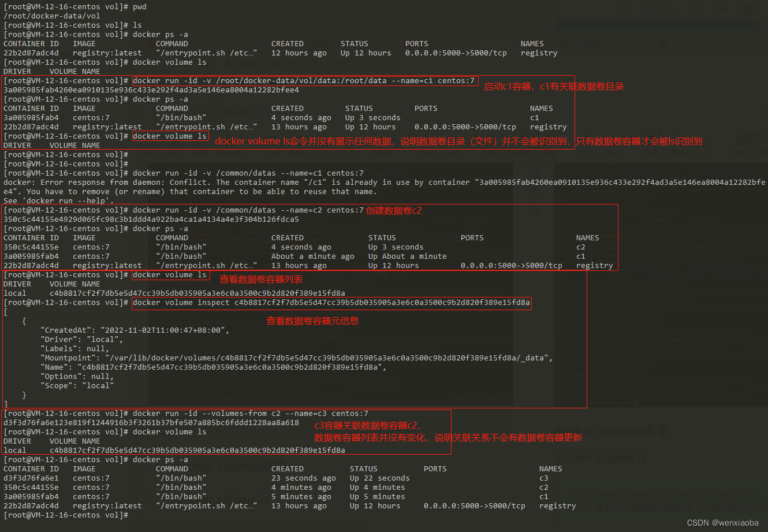Click the 'docker: Error response from daemon' line

[x=385, y=183]
